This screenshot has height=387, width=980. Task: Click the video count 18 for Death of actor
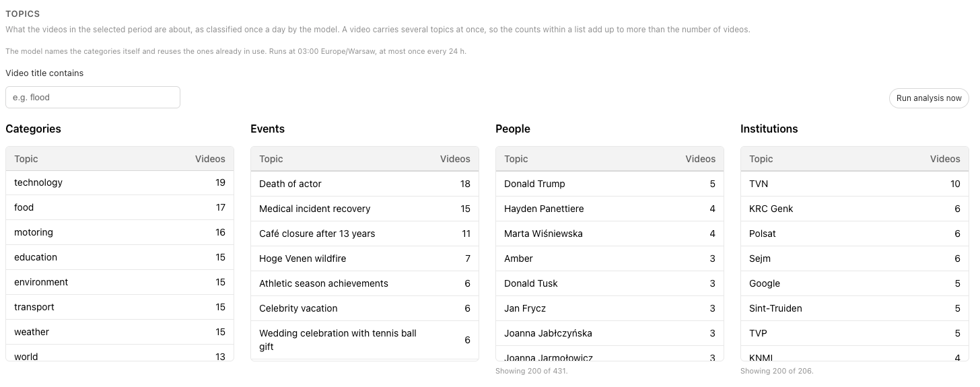(465, 184)
